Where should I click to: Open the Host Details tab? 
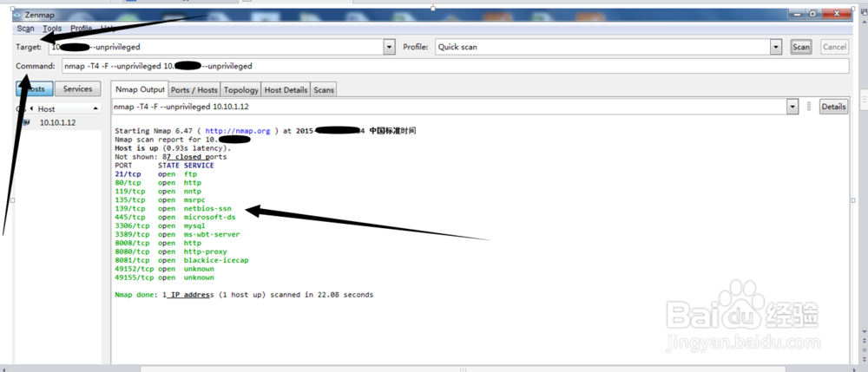pos(286,89)
